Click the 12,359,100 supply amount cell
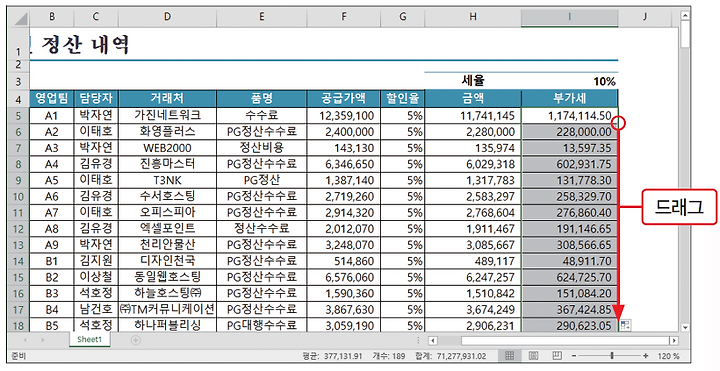This screenshot has width=720, height=371. click(x=344, y=115)
